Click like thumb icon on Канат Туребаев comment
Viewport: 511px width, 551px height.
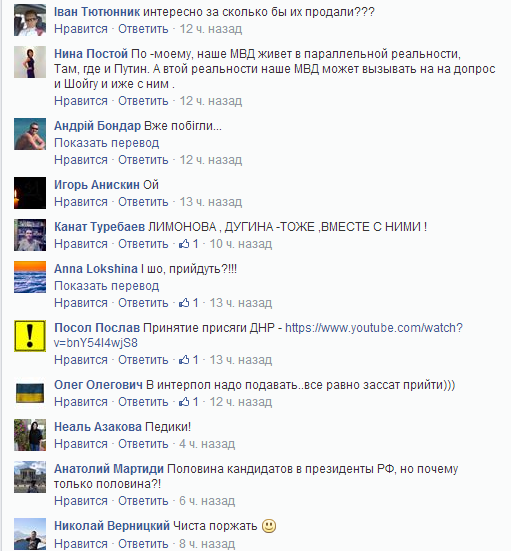184,244
